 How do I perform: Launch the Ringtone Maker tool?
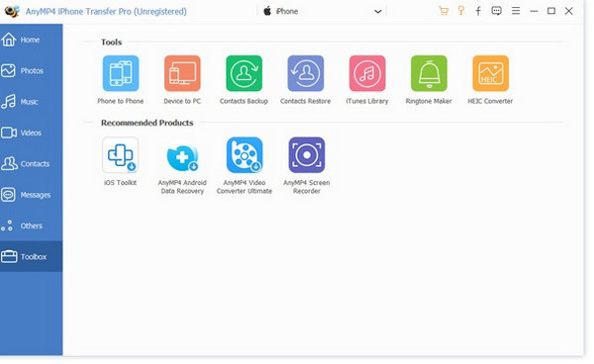pyautogui.click(x=429, y=73)
